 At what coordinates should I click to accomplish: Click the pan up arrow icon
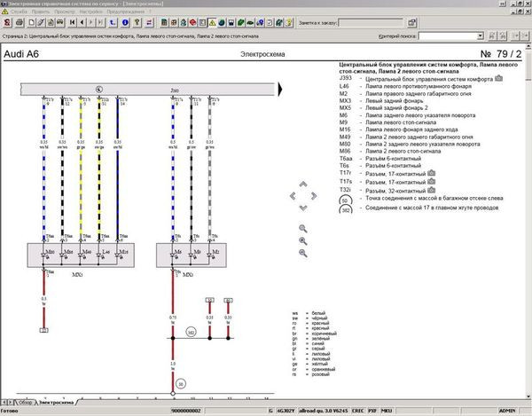pos(302,184)
